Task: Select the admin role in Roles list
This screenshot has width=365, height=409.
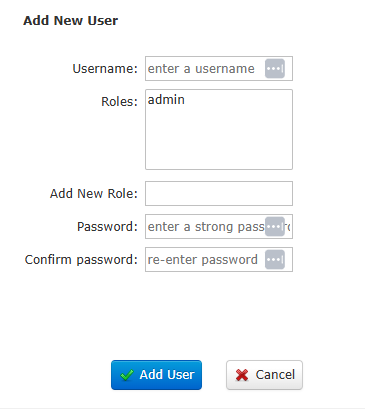Action: [x=166, y=100]
